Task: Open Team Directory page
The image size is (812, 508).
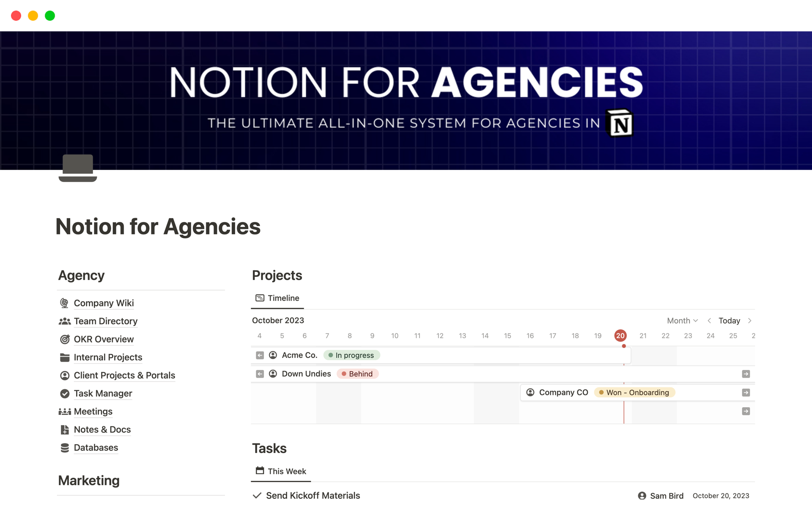Action: [x=106, y=321]
